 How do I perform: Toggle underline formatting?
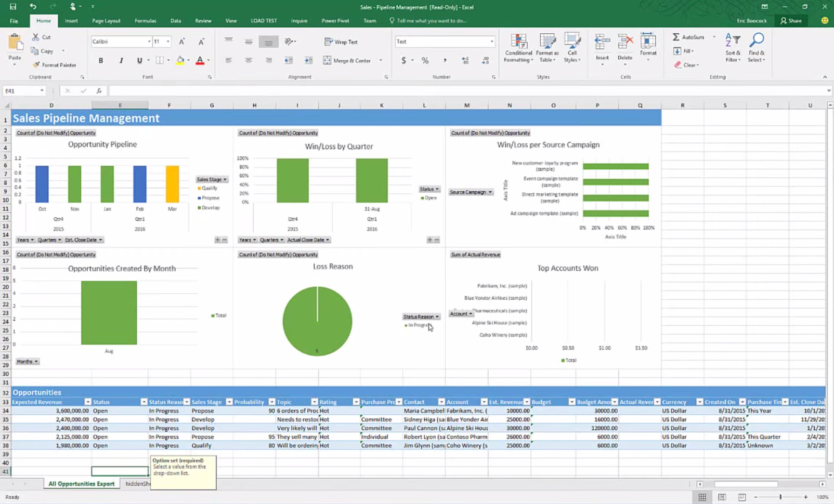click(x=139, y=60)
